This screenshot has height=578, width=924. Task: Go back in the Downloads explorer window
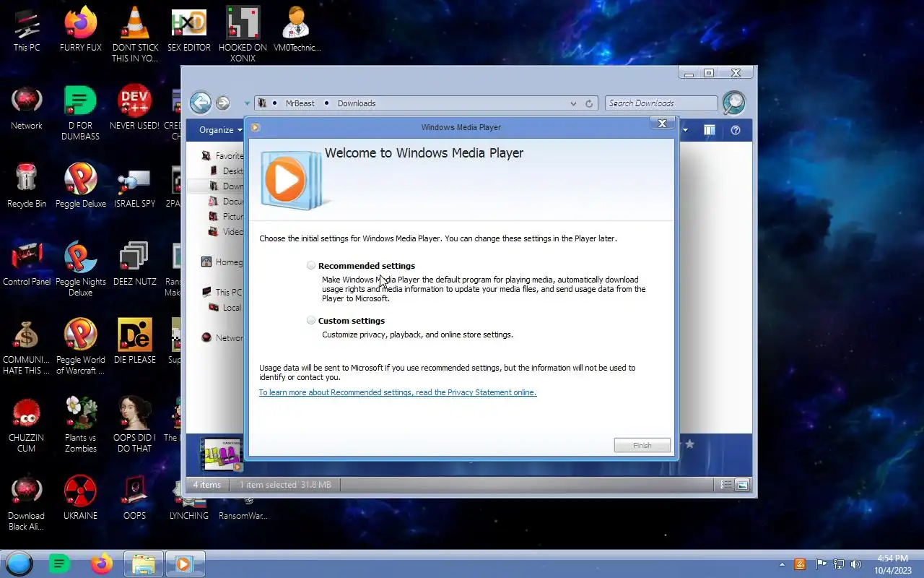(201, 103)
